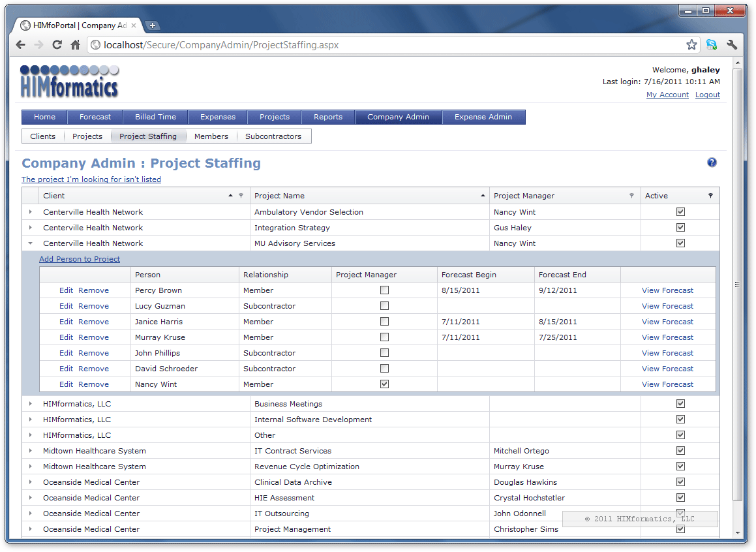View Forecast for Janice Harris
The width and height of the screenshot is (756, 552).
click(667, 322)
